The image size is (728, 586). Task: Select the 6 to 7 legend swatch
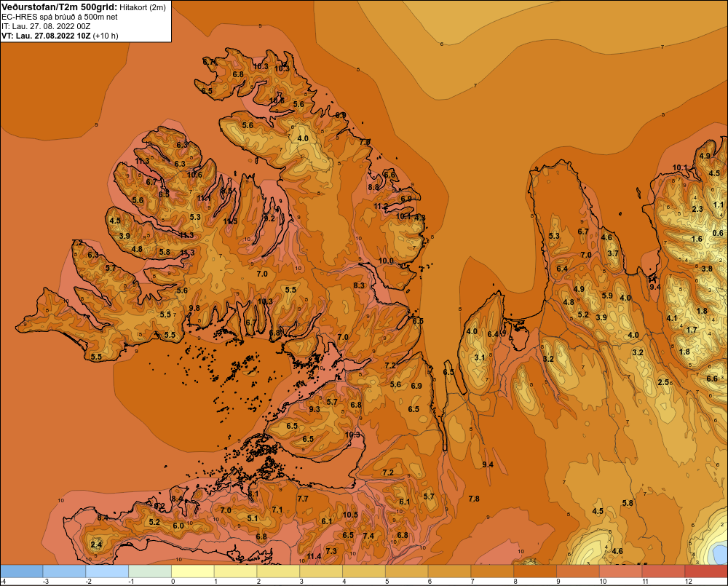pyautogui.click(x=449, y=571)
